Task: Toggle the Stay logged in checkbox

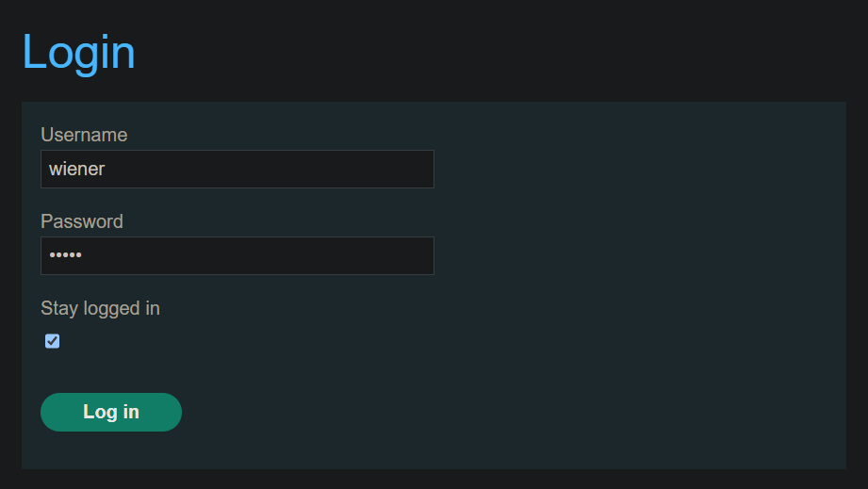Action: (52, 341)
